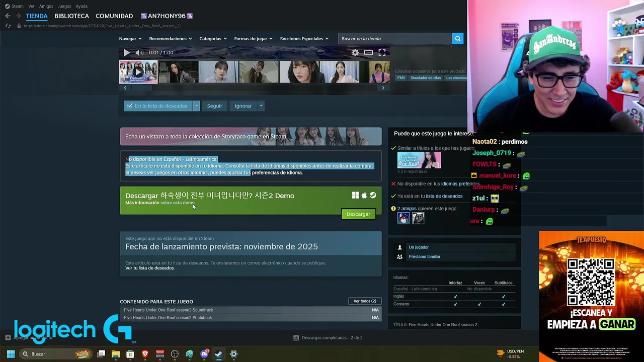Open the preferencias de idioma link
Image resolution: width=644 pixels, height=362 pixels.
(x=277, y=172)
